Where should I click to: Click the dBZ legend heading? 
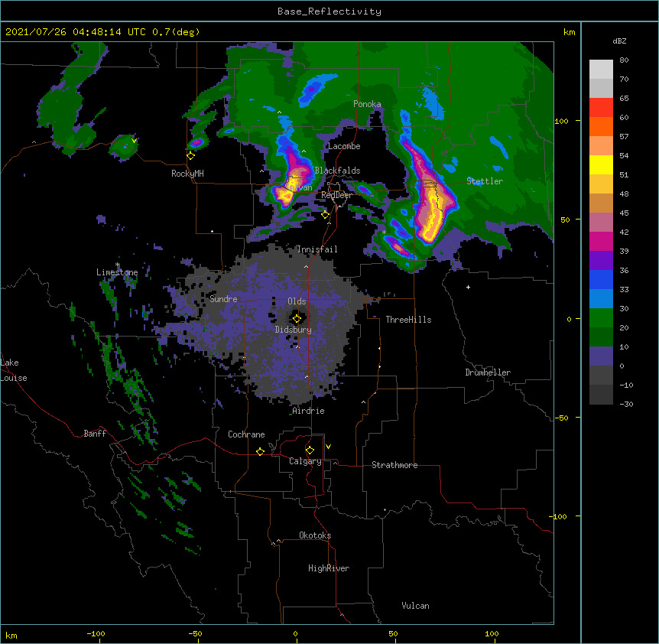[619, 41]
